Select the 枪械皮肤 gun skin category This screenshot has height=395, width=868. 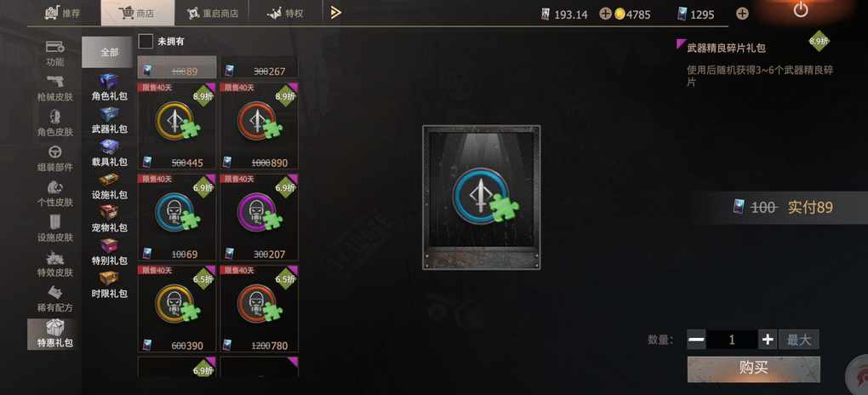54,89
